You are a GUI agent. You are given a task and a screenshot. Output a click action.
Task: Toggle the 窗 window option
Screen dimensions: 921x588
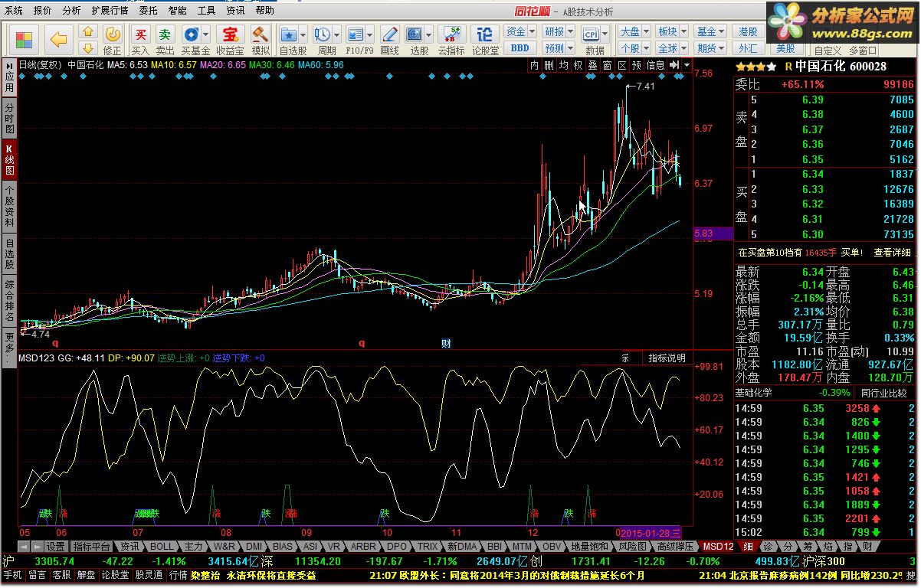coord(607,65)
